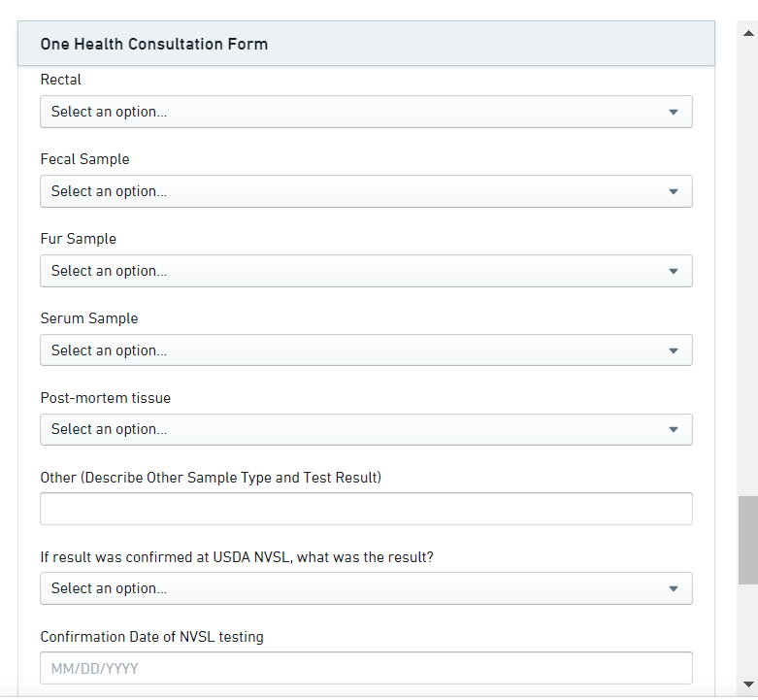Click the Rectal field label
Image resolution: width=758 pixels, height=700 pixels.
(x=61, y=80)
